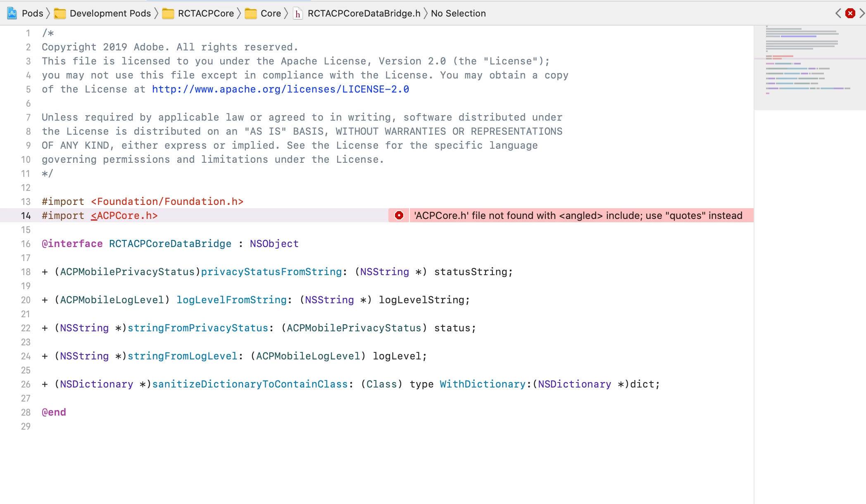Image resolution: width=866 pixels, height=504 pixels.
Task: Click the Core folder icon
Action: (x=251, y=14)
